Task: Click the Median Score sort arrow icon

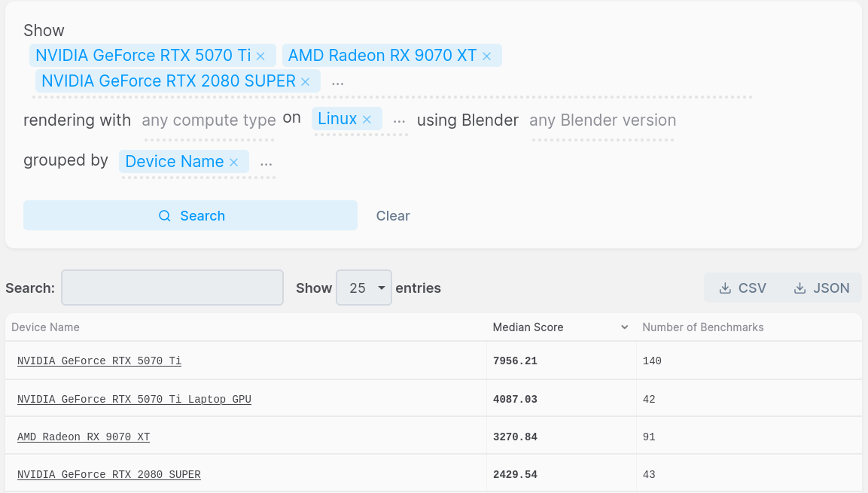Action: point(624,327)
